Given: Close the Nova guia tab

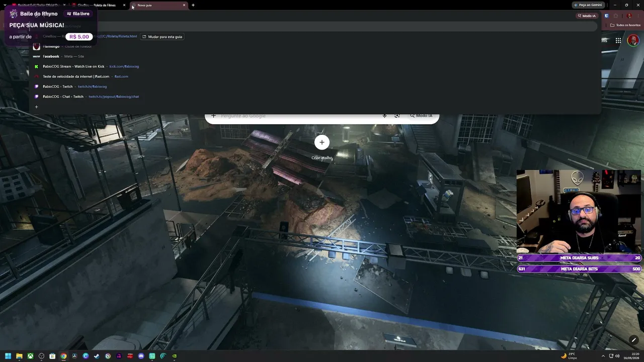Looking at the screenshot, I should (184, 5).
